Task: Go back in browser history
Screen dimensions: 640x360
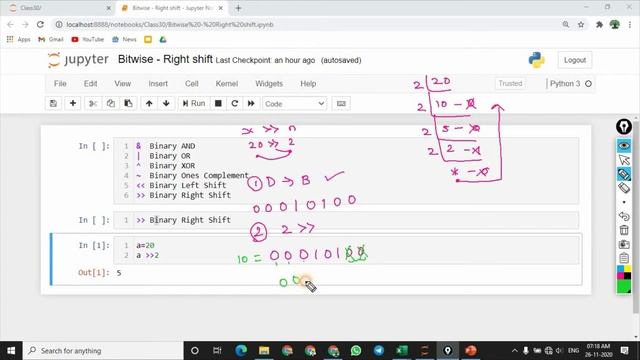Action: (10, 24)
